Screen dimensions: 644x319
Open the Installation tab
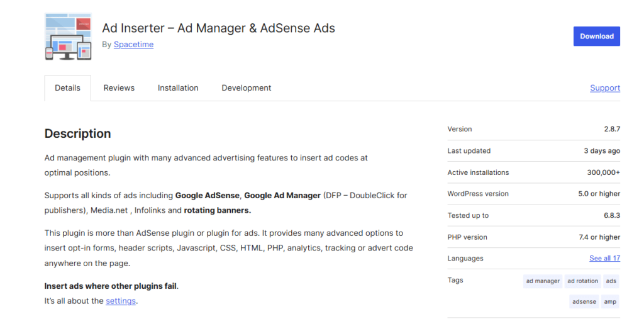pyautogui.click(x=178, y=88)
